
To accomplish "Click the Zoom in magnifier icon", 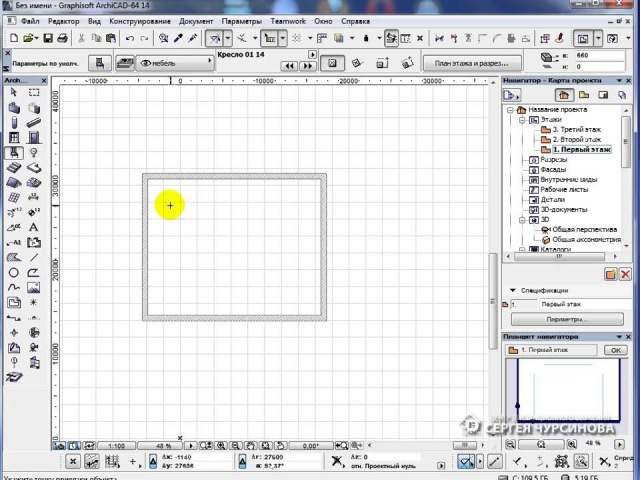I will [221, 446].
